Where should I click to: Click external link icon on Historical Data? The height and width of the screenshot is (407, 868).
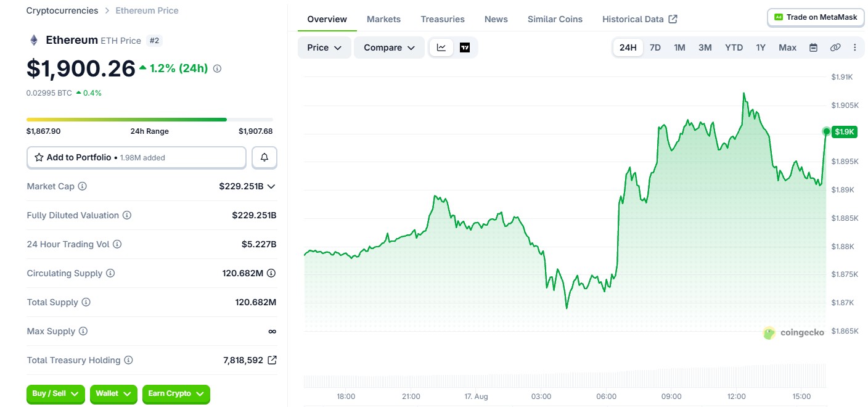[x=673, y=19]
